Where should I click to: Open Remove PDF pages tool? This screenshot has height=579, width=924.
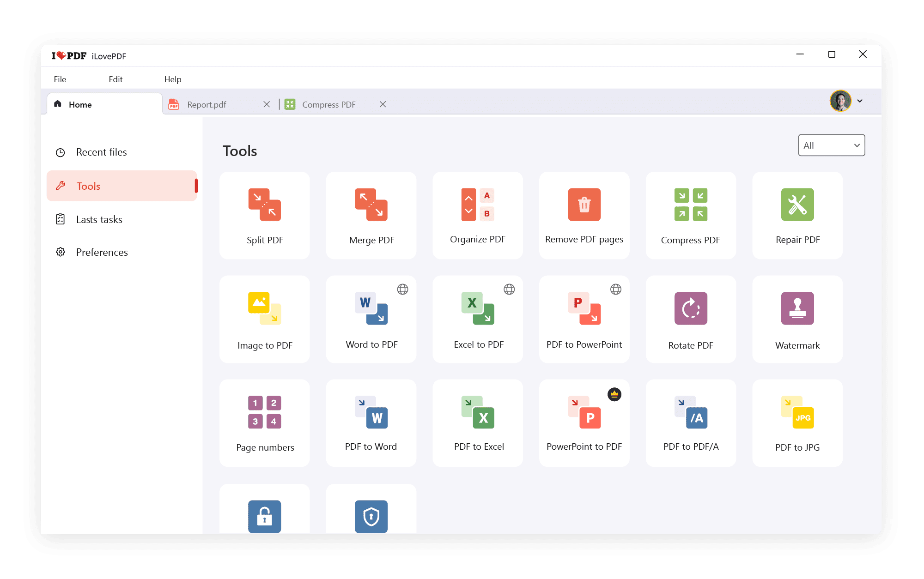pos(584,215)
